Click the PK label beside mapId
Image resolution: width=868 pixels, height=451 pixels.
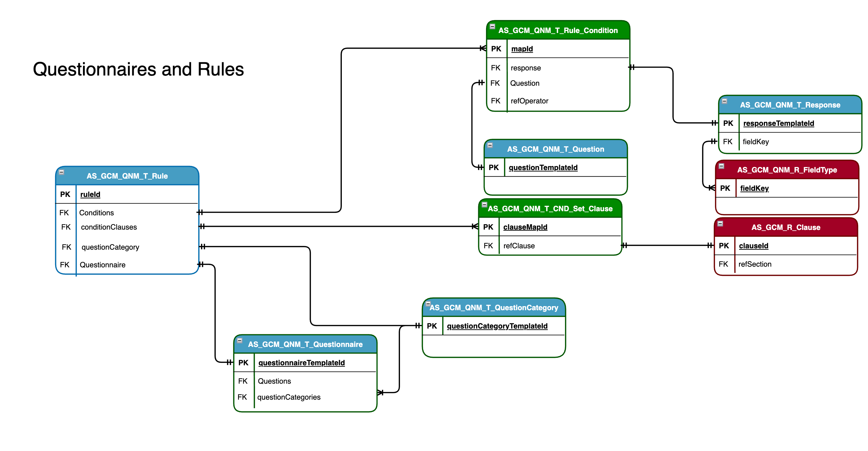[x=496, y=49]
